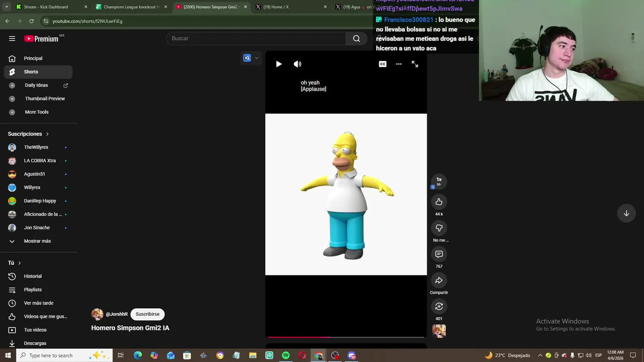Open the @JorshhR channel link
The image size is (644, 362).
[117, 314]
